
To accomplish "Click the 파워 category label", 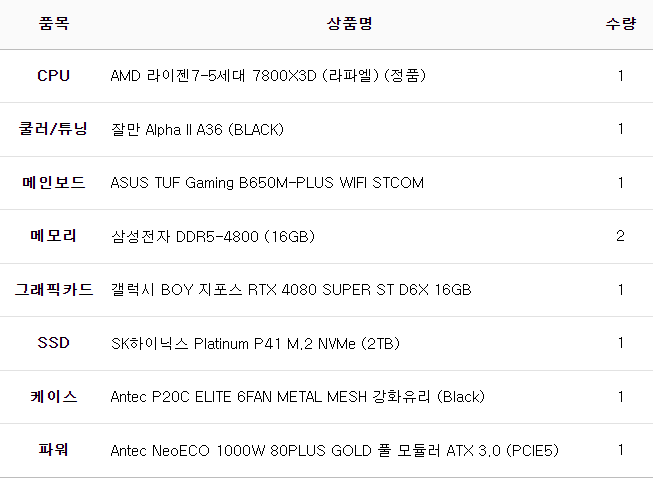I will (54, 450).
